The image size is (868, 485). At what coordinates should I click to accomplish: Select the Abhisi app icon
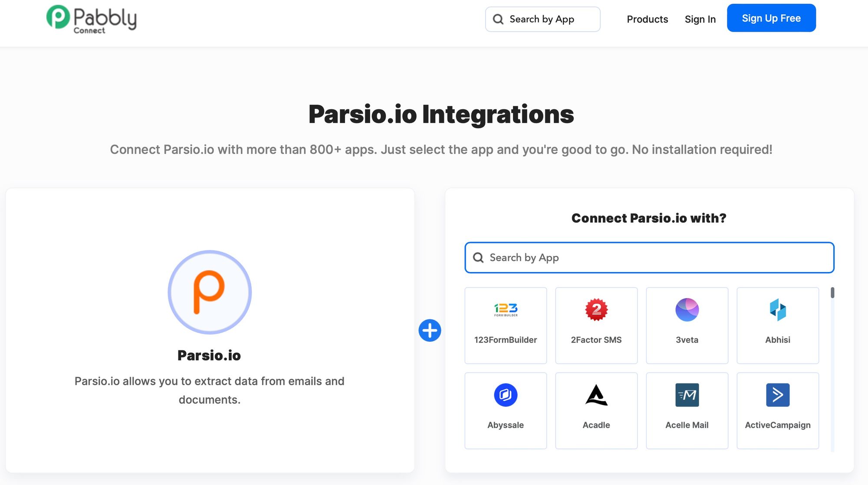pos(778,310)
